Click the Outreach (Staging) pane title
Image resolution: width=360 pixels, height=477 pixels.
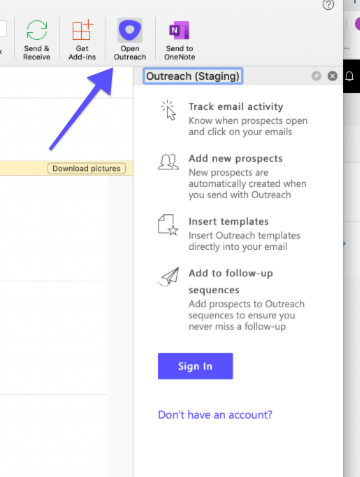click(193, 76)
